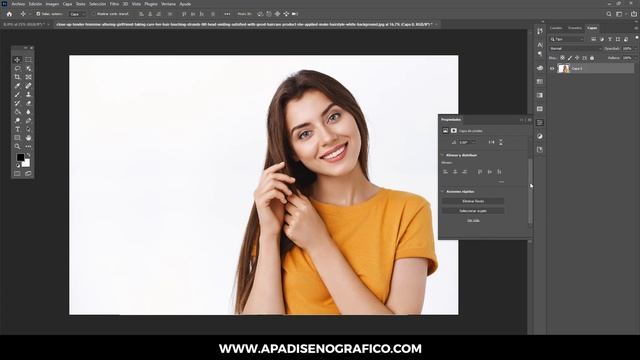Enable the auto-select checkbox in options bar
640x360 pixels.
click(38, 14)
